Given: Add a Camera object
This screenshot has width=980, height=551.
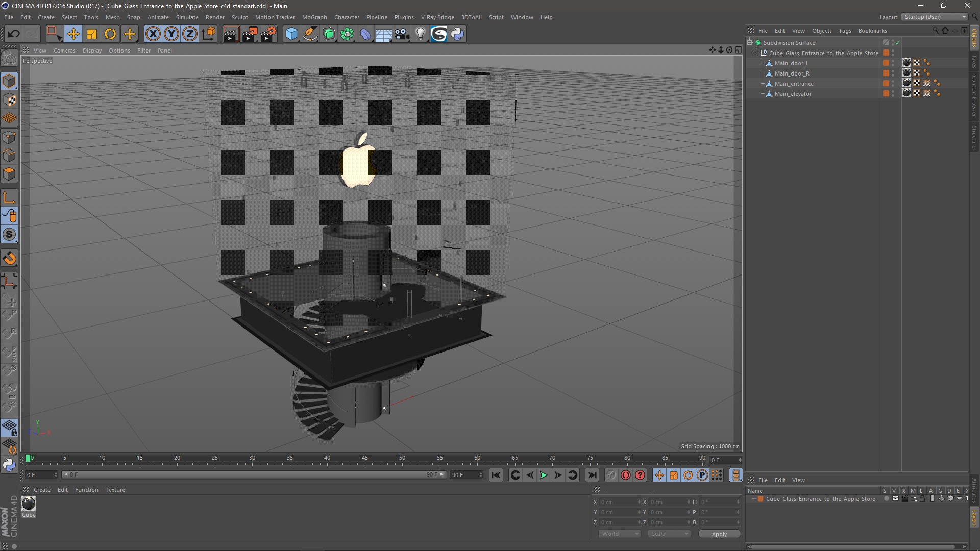Looking at the screenshot, I should tap(402, 34).
